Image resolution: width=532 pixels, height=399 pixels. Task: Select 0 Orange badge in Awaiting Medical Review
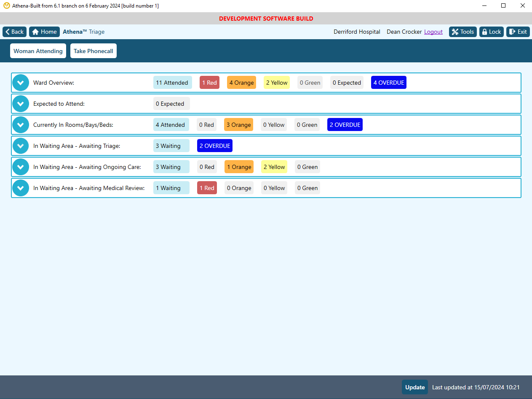click(x=239, y=188)
